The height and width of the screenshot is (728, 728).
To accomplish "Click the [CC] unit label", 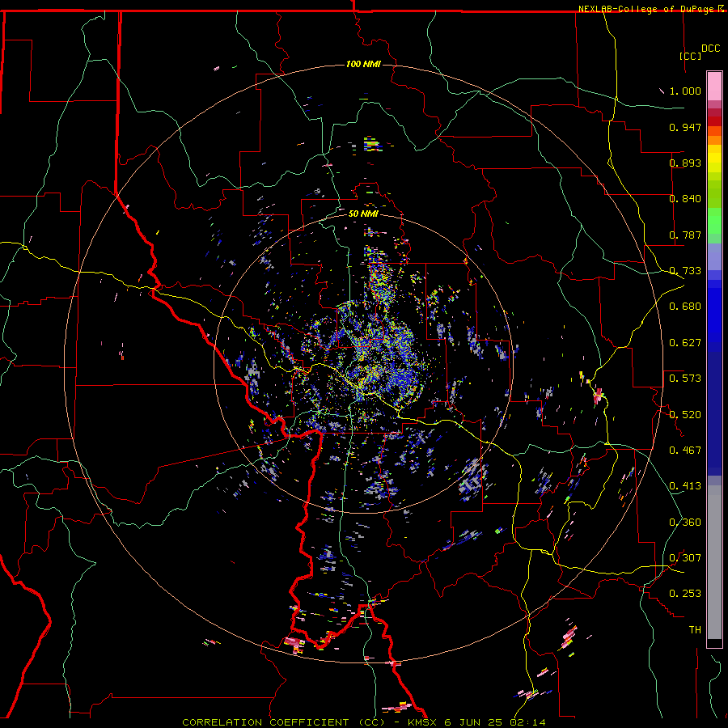I will (x=691, y=56).
